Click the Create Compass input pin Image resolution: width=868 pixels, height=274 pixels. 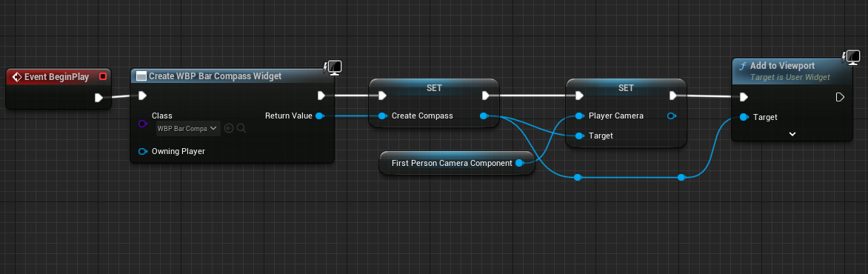[x=382, y=116]
